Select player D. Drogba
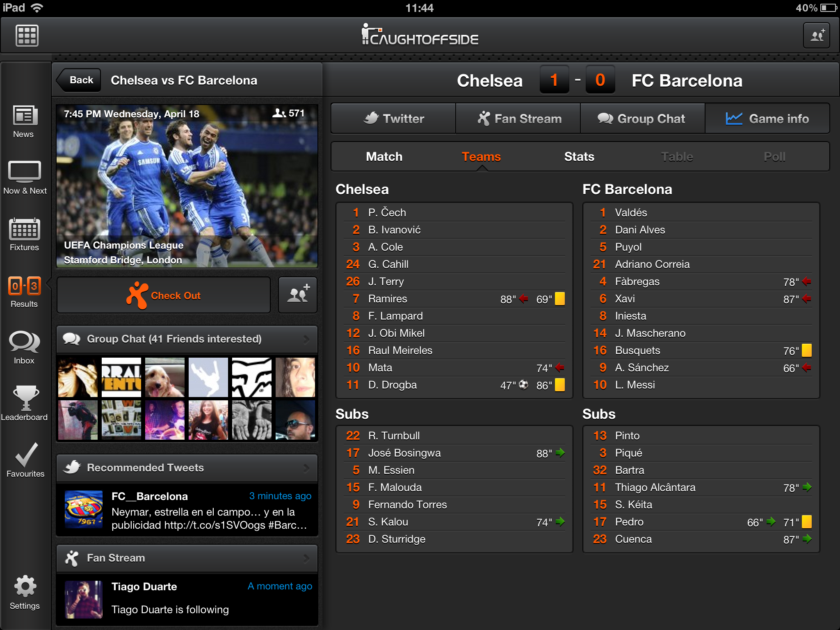 click(454, 385)
